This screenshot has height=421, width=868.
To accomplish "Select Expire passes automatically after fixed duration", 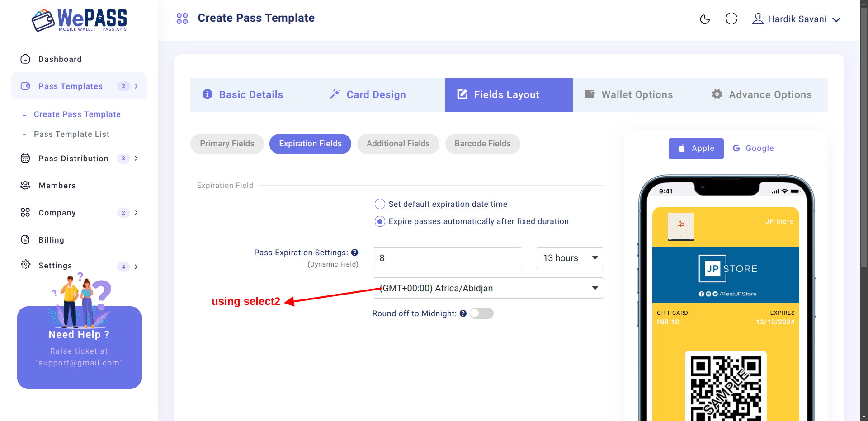I will pos(380,221).
